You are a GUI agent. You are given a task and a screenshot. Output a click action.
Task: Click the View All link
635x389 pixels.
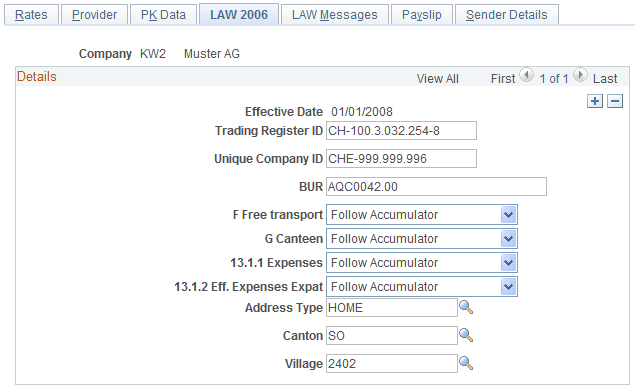pos(437,79)
